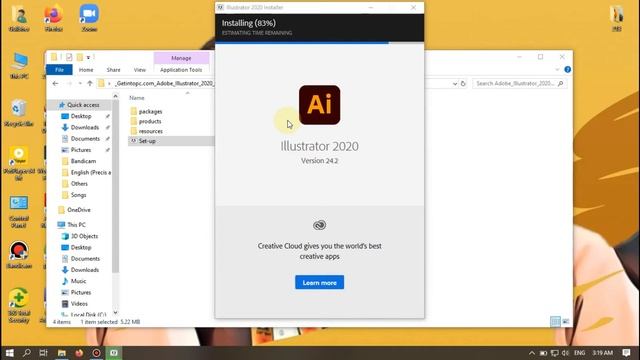Open the Zoom desktop shortcut
This screenshot has height=360, width=640.
point(89,17)
